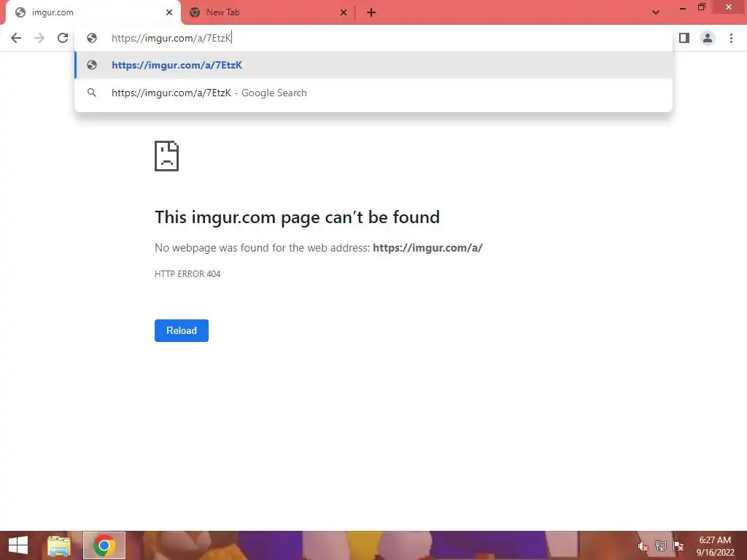Switch to the New Tab tab
This screenshot has width=747, height=560.
(x=268, y=13)
